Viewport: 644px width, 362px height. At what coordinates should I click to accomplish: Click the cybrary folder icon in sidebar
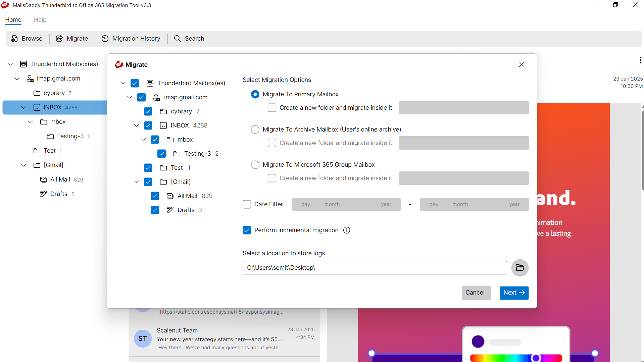click(37, 93)
